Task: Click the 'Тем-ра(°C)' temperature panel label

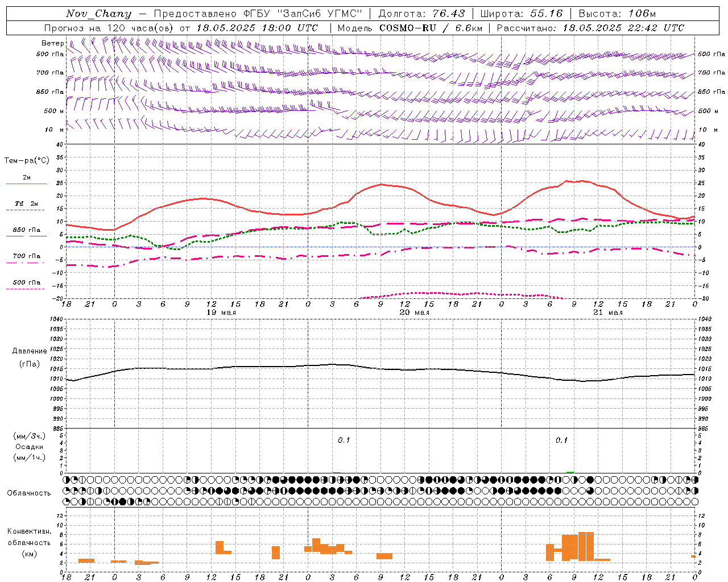Action: (x=27, y=161)
